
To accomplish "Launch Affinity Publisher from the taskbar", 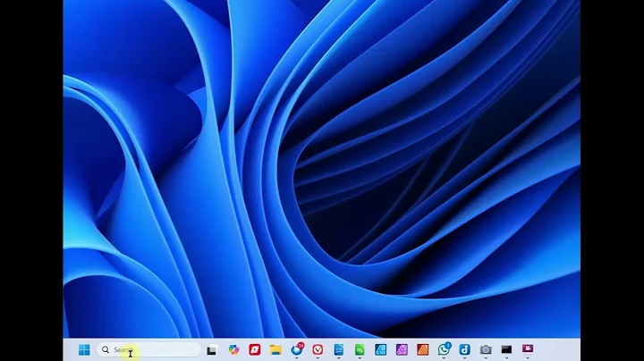I will tap(422, 349).
